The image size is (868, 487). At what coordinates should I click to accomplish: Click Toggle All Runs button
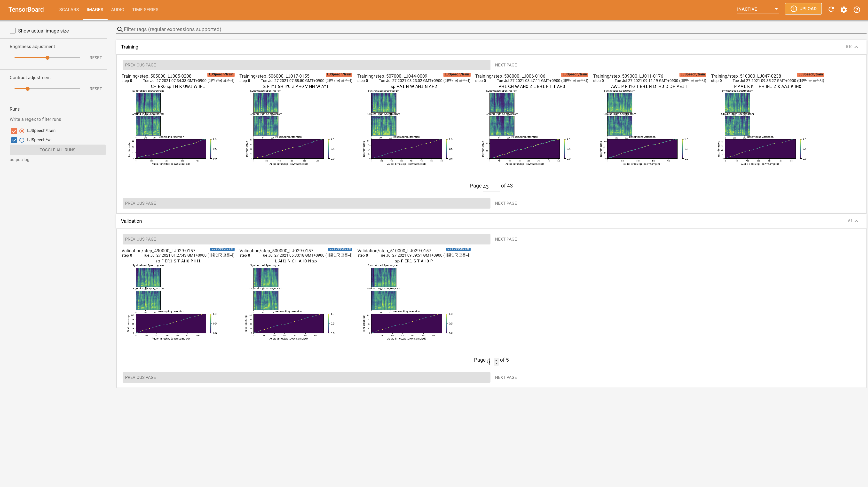tap(57, 150)
